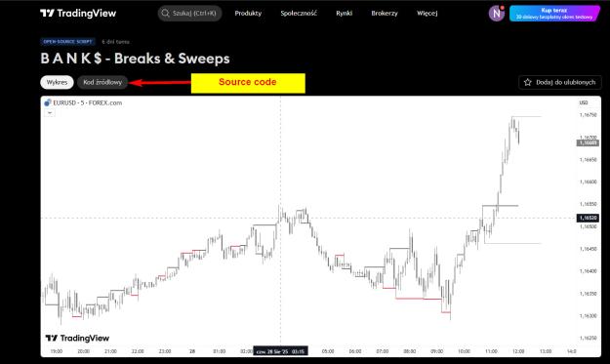Click the 10:00 time axis label
610x364 pixels.
tap(464, 351)
